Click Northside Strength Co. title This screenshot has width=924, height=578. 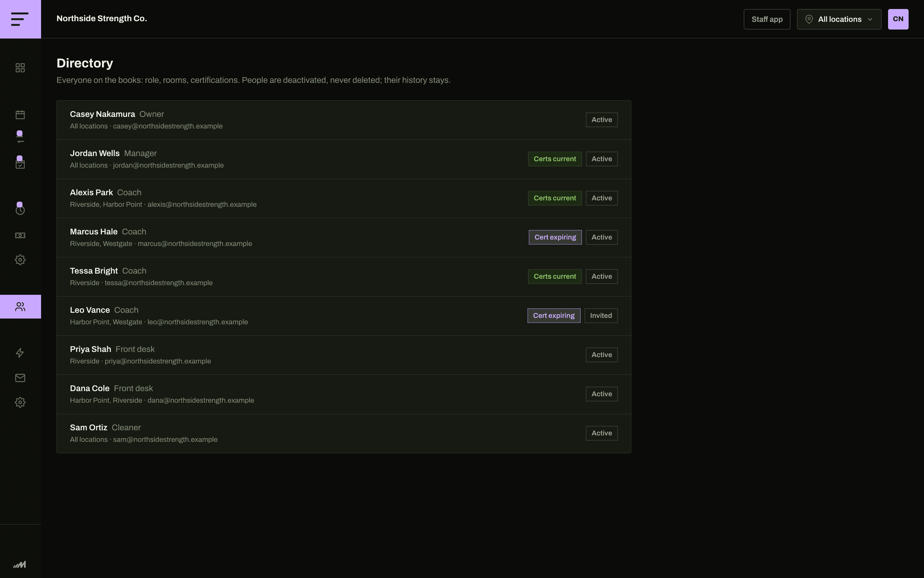pyautogui.click(x=102, y=18)
